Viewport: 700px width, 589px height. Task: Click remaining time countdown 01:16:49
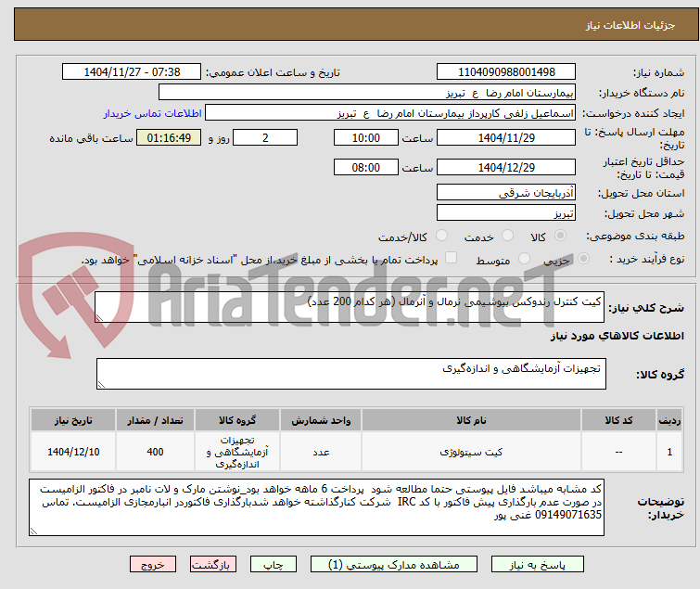point(169,137)
